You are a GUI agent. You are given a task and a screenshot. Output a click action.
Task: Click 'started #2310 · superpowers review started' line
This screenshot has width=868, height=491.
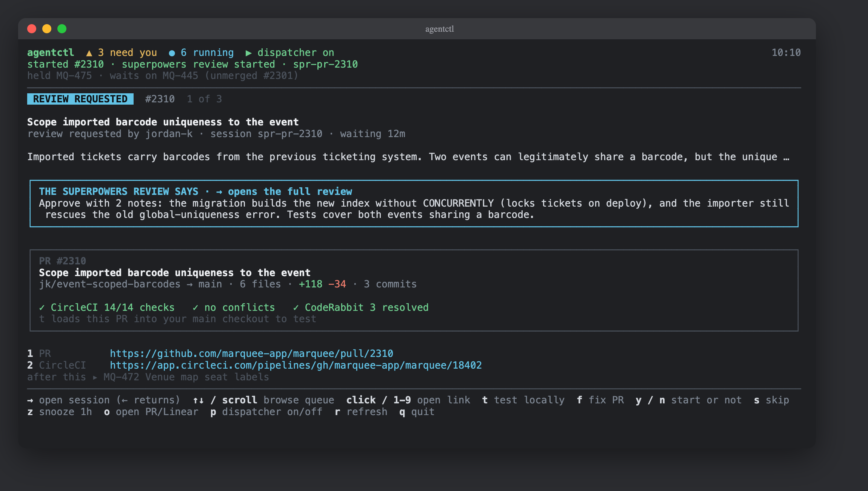click(x=192, y=65)
